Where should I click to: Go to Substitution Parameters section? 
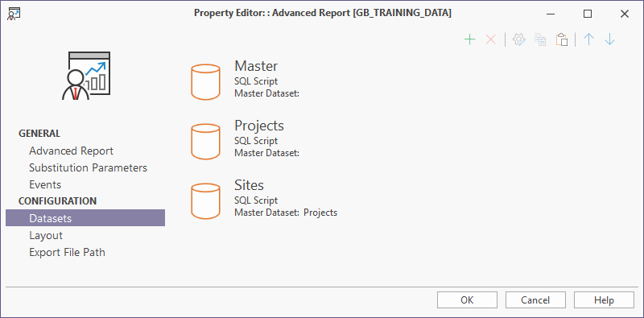coord(88,167)
